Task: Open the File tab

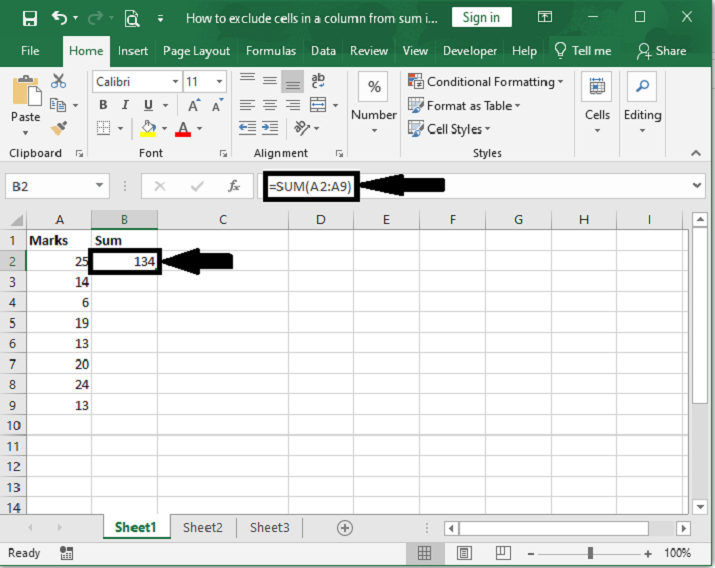Action: pos(30,51)
